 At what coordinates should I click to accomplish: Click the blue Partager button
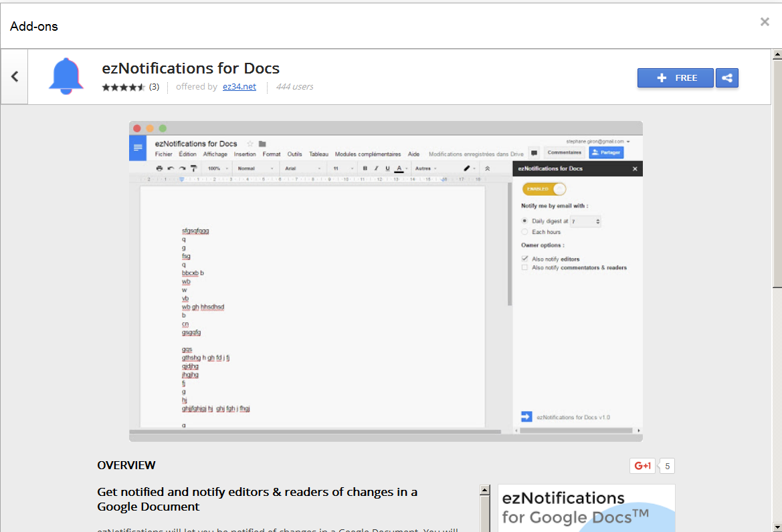point(607,152)
